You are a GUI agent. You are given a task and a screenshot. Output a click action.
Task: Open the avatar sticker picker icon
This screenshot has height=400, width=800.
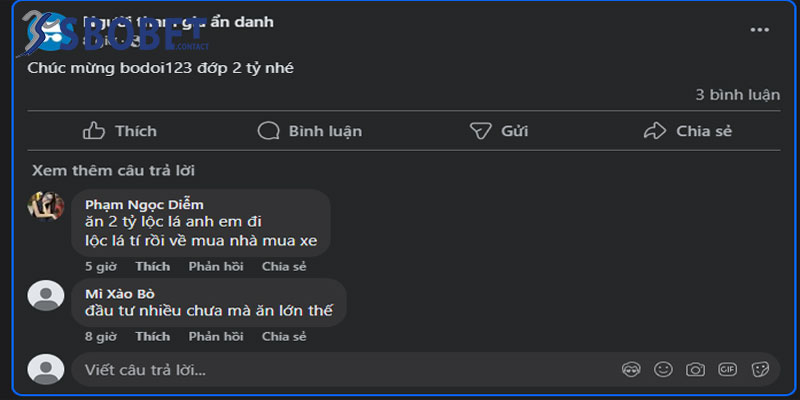click(631, 369)
